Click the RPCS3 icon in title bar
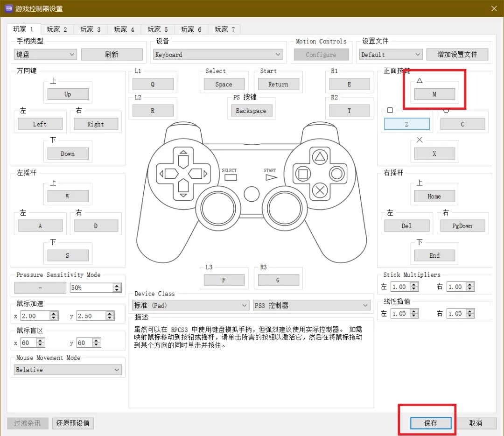Viewport: 504px width, 436px height. (x=9, y=8)
